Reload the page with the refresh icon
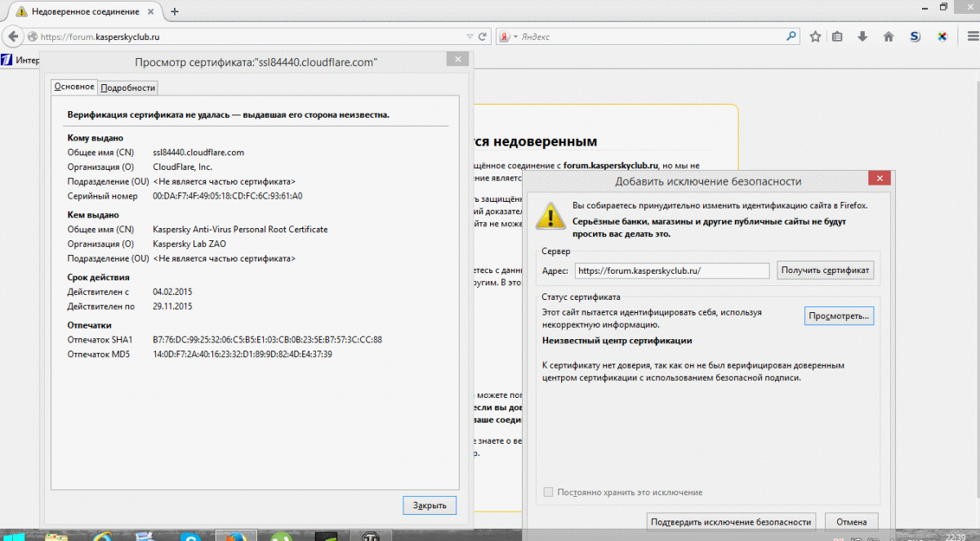The width and height of the screenshot is (980, 541). tap(483, 37)
